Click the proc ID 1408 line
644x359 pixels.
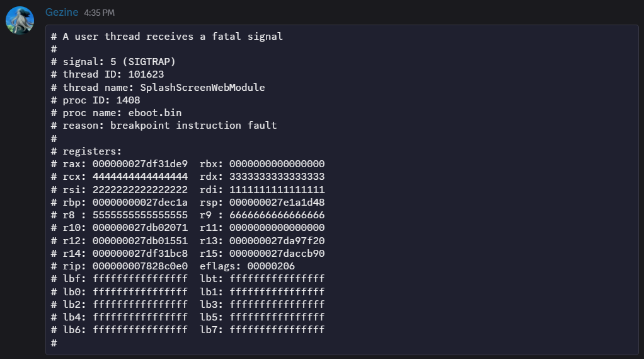[101, 100]
